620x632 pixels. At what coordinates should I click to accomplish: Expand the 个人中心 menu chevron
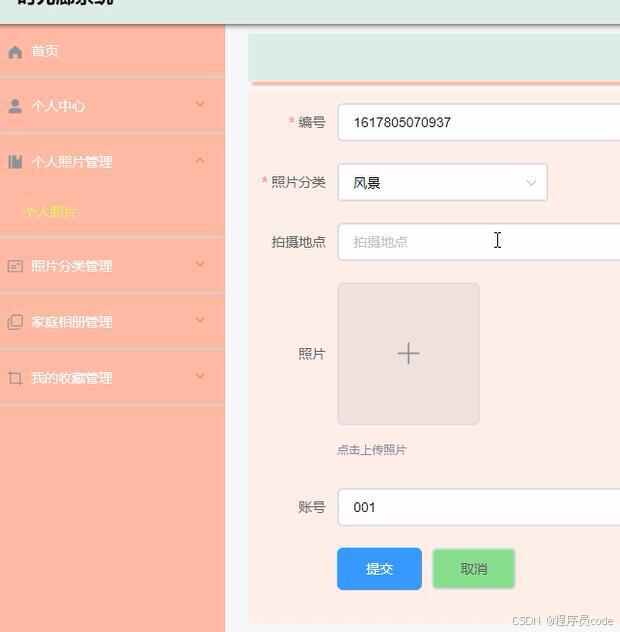coord(200,104)
